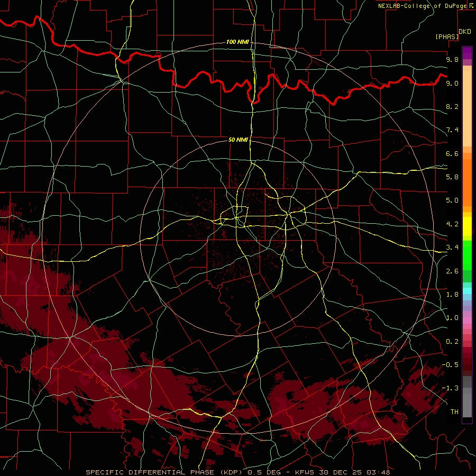The width and height of the screenshot is (476, 476).
Task: Pick the pink color bar segment
Action: pyautogui.click(x=467, y=321)
